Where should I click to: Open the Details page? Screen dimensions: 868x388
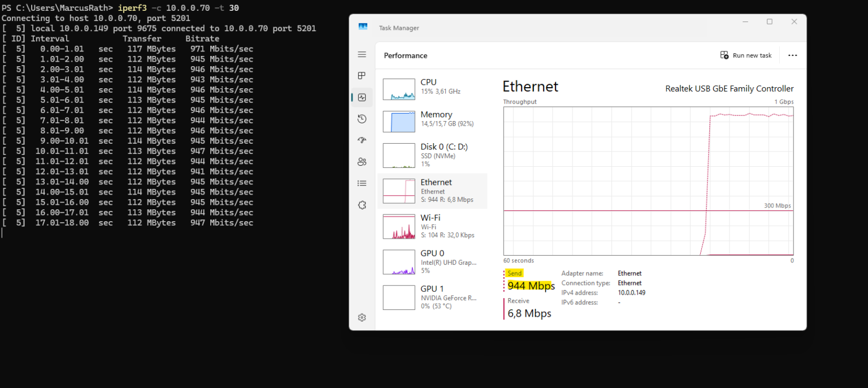pyautogui.click(x=362, y=183)
